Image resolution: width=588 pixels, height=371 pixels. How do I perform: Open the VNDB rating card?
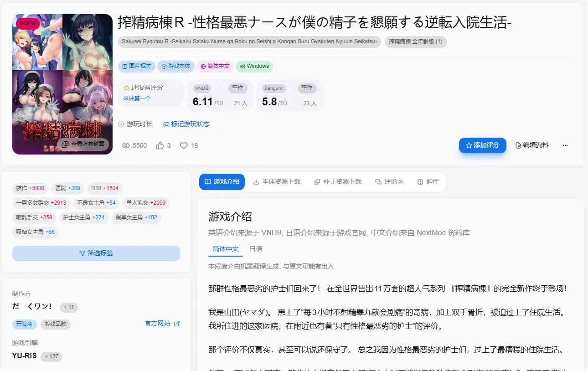point(220,95)
